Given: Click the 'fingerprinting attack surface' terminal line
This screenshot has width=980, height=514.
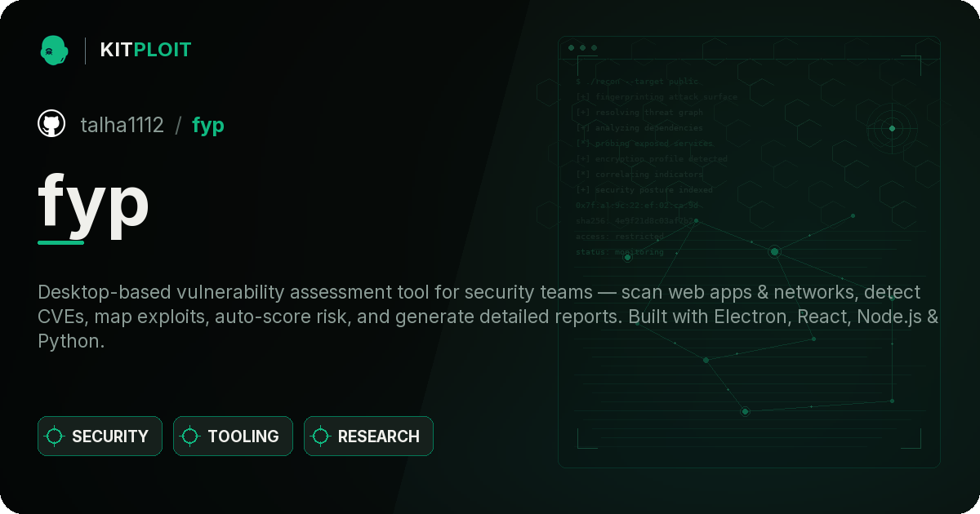Looking at the screenshot, I should click(656, 97).
